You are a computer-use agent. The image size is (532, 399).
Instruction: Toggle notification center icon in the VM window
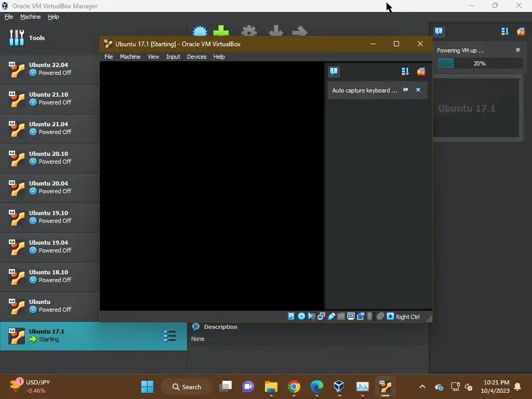(x=334, y=71)
